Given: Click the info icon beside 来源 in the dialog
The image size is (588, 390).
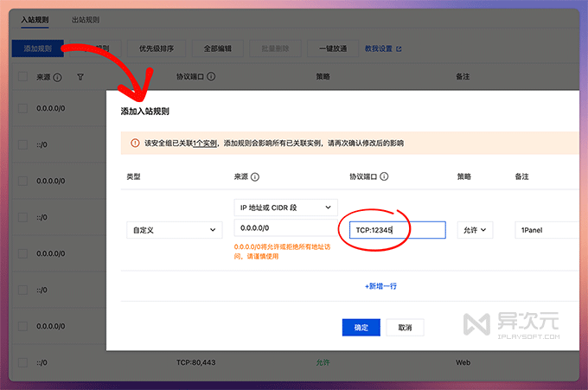Looking at the screenshot, I should point(256,176).
